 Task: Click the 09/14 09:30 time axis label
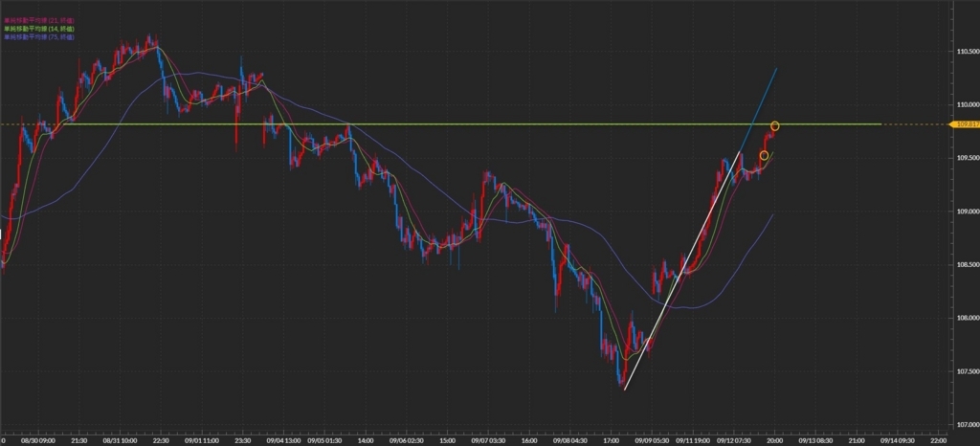click(x=897, y=440)
